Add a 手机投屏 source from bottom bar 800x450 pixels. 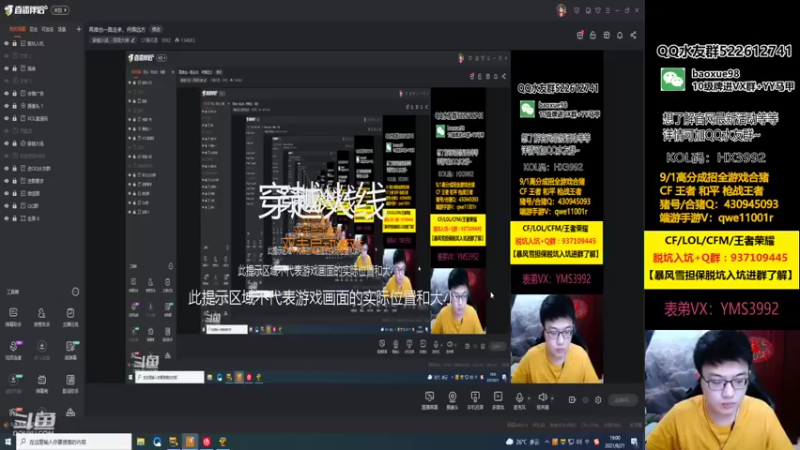click(x=475, y=400)
